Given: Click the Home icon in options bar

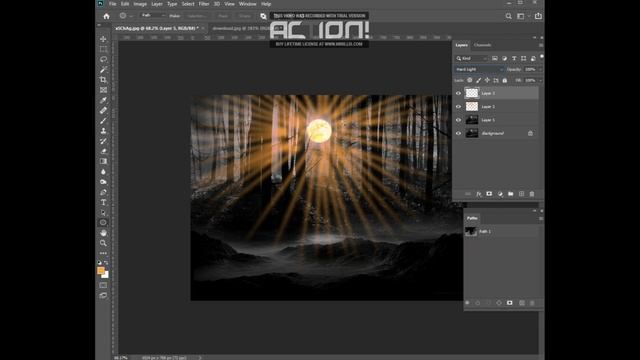Looking at the screenshot, I should point(107,16).
